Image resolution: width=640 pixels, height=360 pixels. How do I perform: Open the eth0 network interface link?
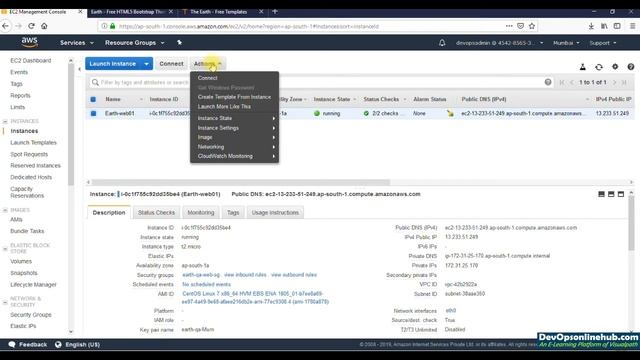[451, 311]
